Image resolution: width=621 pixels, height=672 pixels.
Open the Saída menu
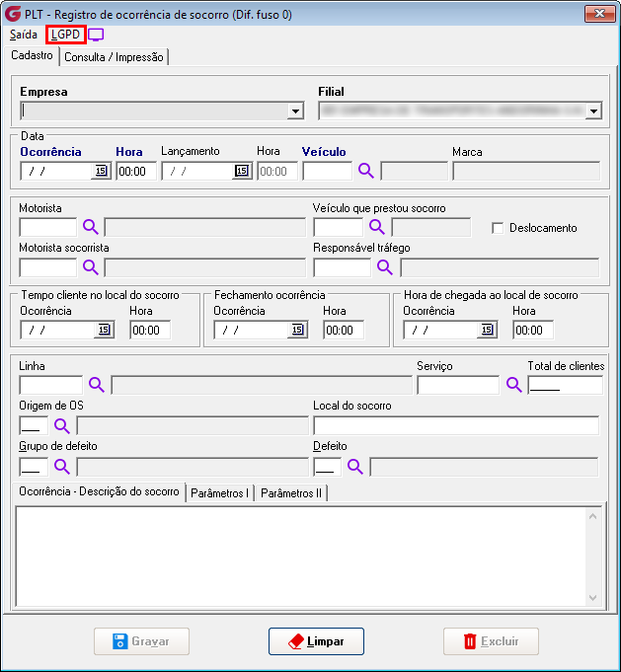pyautogui.click(x=23, y=35)
